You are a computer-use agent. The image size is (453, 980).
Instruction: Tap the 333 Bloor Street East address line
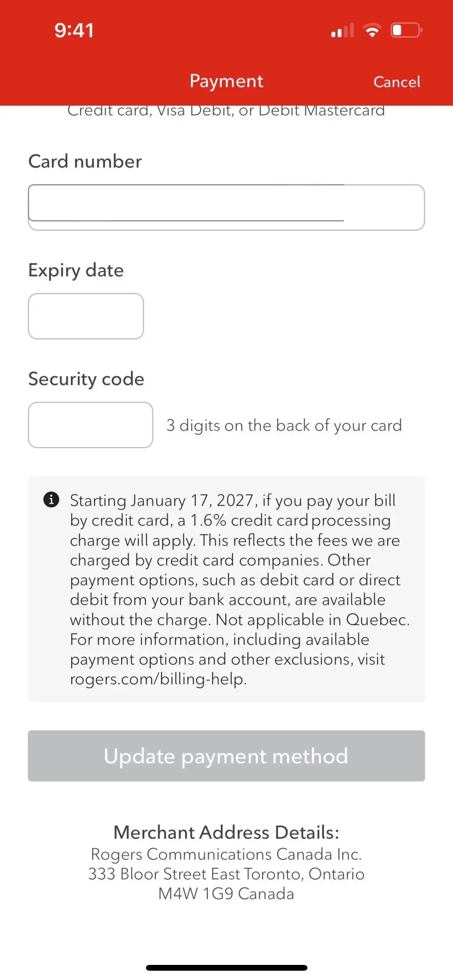coord(226,874)
